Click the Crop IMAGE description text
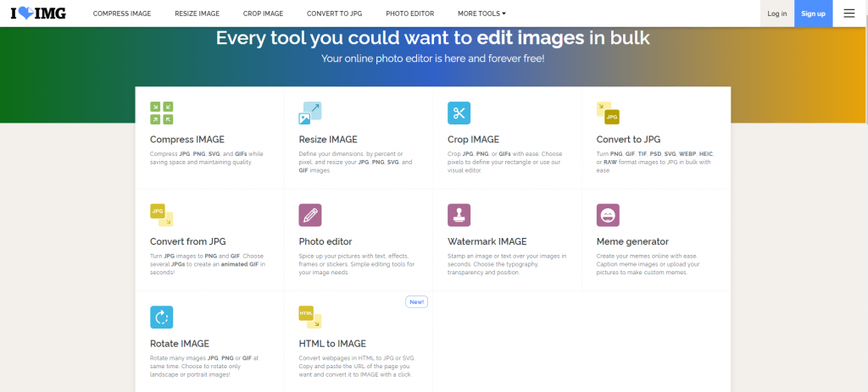The width and height of the screenshot is (868, 392). click(504, 163)
